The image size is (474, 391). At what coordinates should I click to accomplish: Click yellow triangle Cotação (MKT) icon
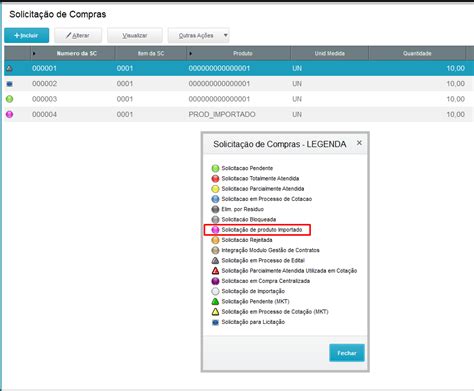(215, 312)
